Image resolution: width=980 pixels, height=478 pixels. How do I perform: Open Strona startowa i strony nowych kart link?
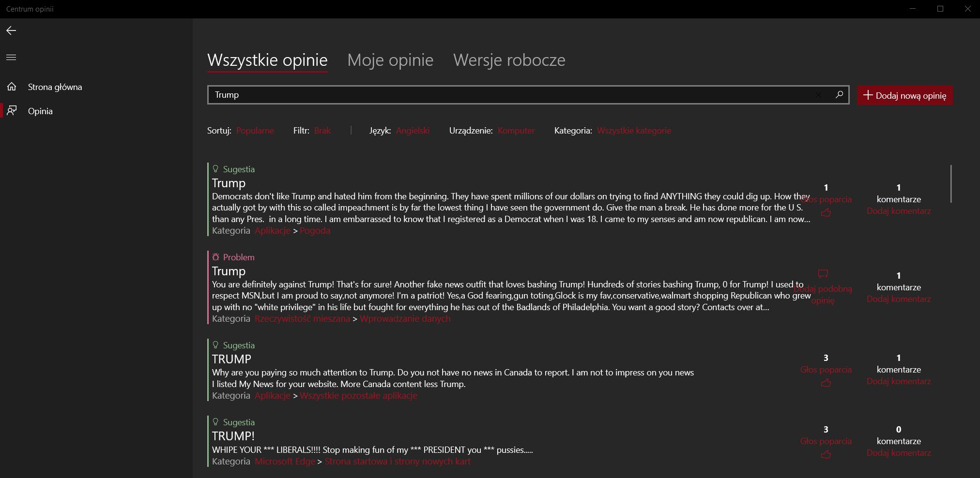coord(398,462)
